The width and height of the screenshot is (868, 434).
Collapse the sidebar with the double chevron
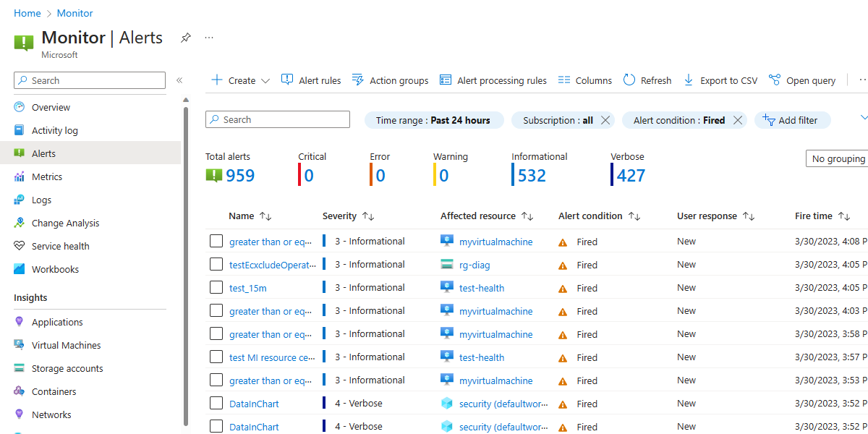[x=179, y=80]
